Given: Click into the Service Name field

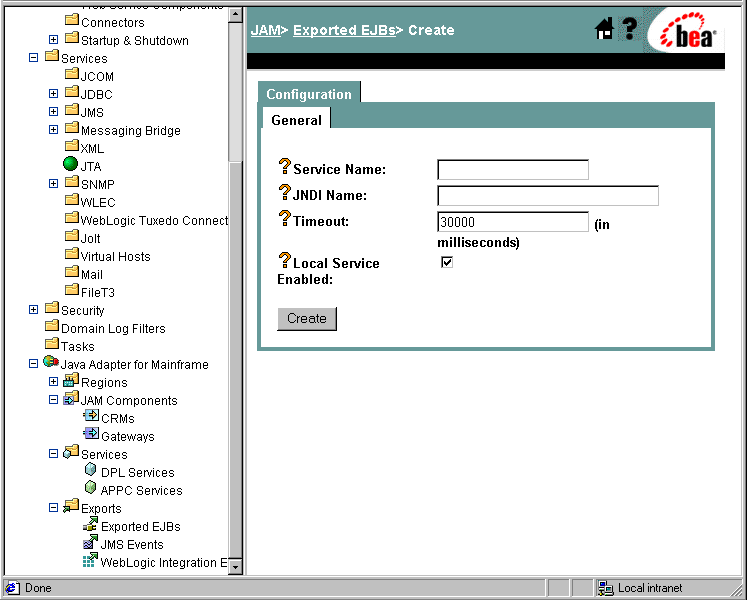Looking at the screenshot, I should pos(513,170).
